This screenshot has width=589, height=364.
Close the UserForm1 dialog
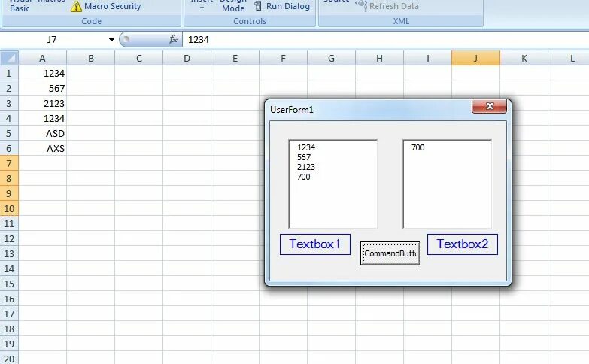(489, 106)
